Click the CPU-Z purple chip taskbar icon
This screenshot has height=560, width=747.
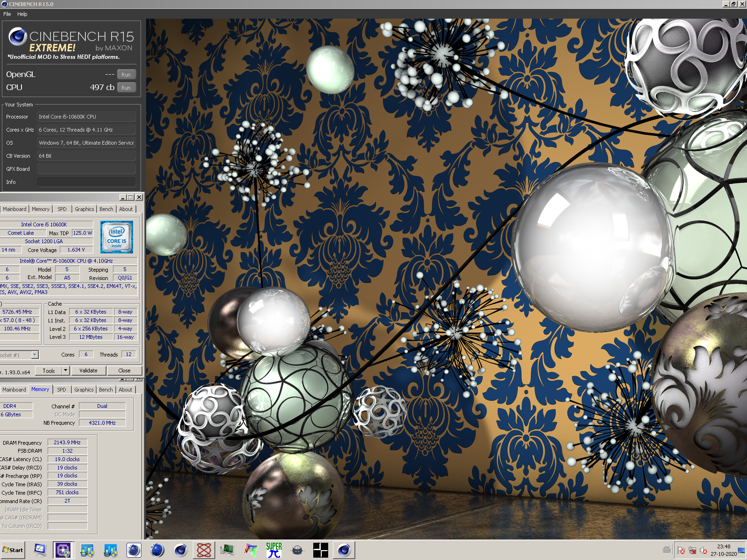click(63, 550)
